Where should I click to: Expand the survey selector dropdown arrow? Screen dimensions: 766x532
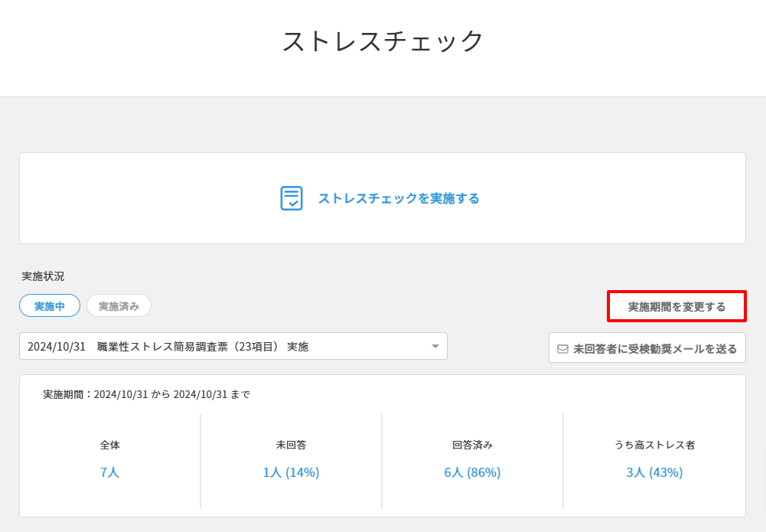pos(435,347)
